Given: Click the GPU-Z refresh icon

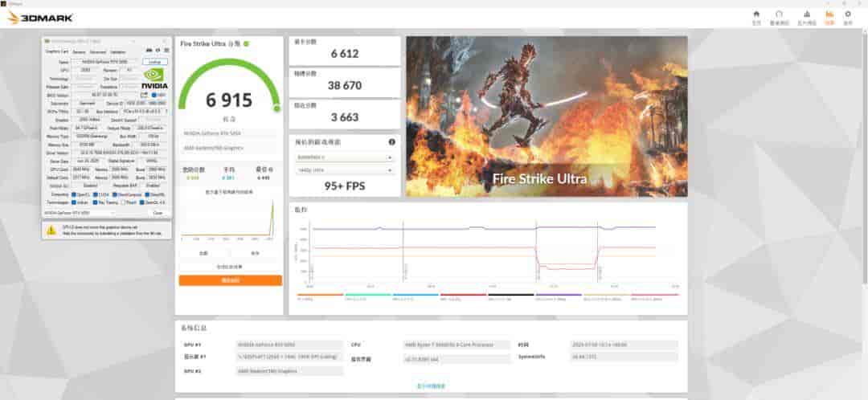Looking at the screenshot, I should pyautogui.click(x=158, y=50).
